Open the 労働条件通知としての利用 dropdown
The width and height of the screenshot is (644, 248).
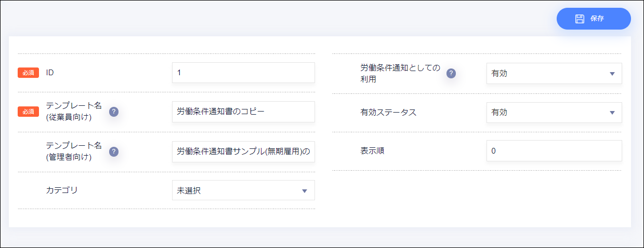pos(554,74)
